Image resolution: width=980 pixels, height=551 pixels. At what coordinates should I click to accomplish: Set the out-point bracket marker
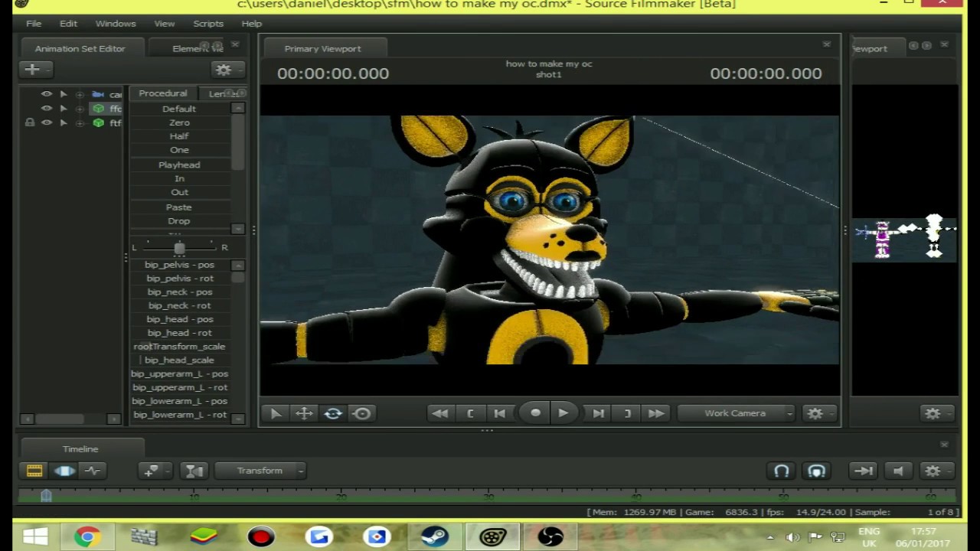(x=628, y=413)
